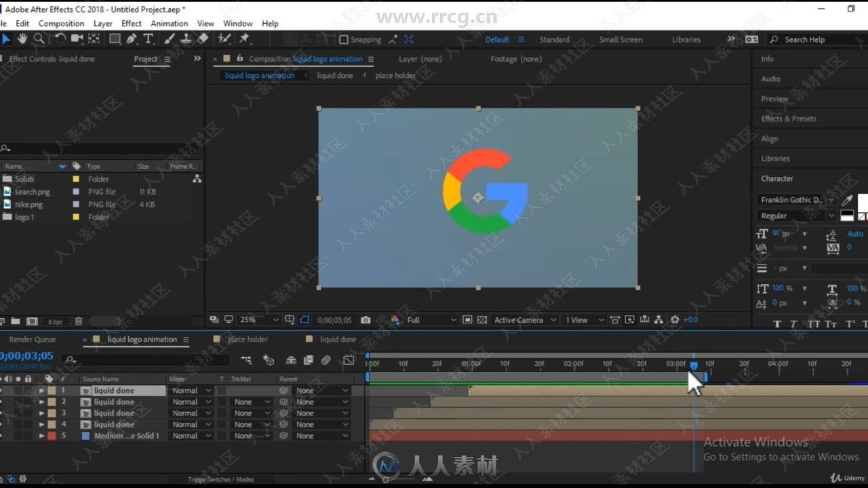Click the Graph Editor icon in timeline
Image resolution: width=868 pixels, height=488 pixels.
tap(349, 360)
